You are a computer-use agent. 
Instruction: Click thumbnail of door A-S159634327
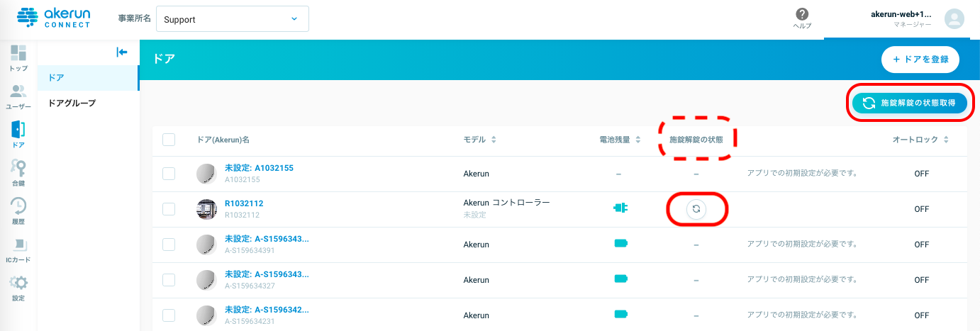[x=206, y=280]
